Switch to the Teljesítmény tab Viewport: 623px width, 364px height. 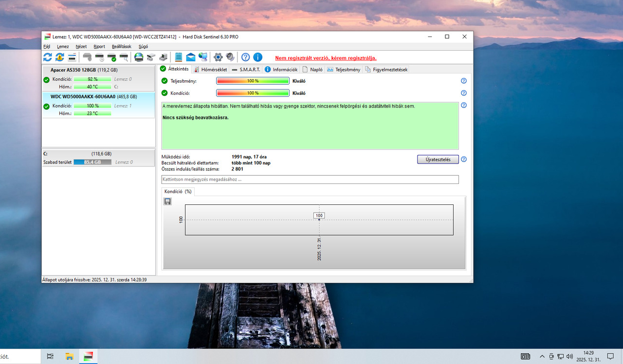(344, 70)
